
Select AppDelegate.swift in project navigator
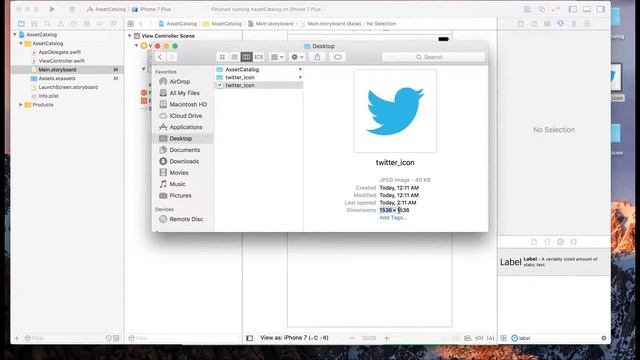coord(60,52)
